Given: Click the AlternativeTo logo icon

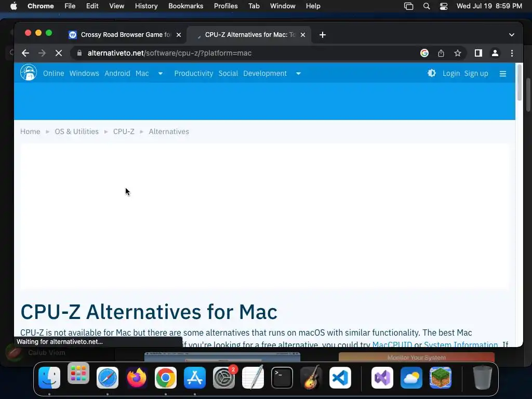Looking at the screenshot, I should point(29,73).
